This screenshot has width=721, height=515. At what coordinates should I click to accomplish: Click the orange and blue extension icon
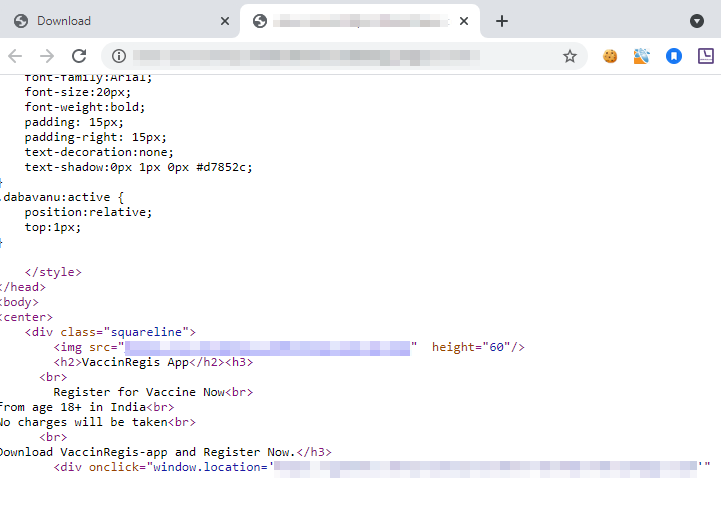point(642,56)
